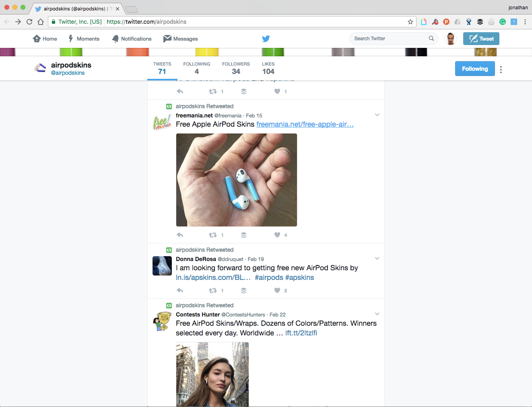Add Donna DeRosa's tweet to Buffer

[x=244, y=290]
